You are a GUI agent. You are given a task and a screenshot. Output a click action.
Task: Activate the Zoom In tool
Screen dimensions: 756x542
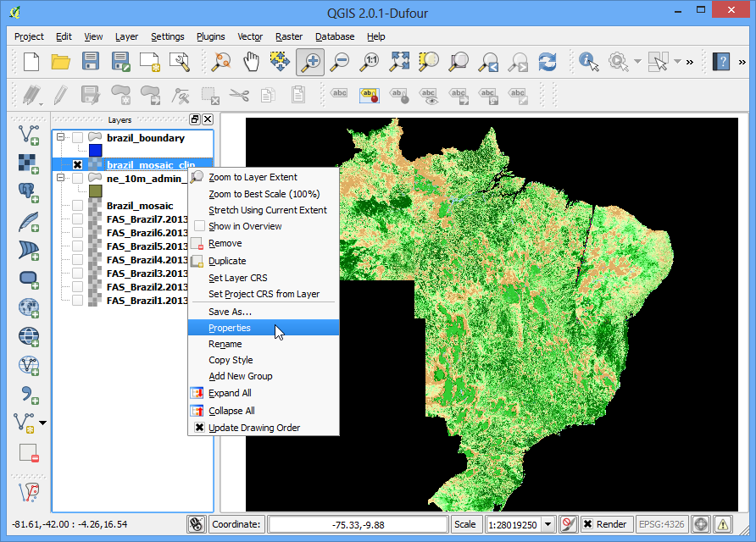click(x=310, y=62)
